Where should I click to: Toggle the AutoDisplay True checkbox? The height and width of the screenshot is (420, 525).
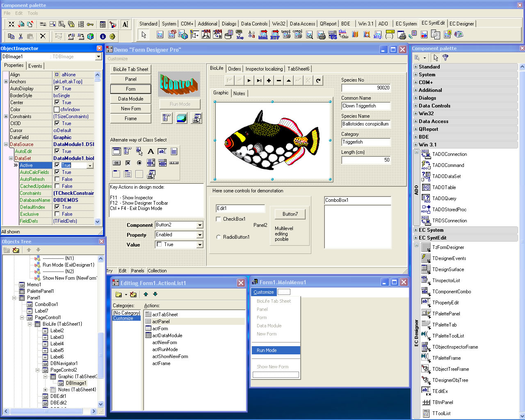(57, 89)
